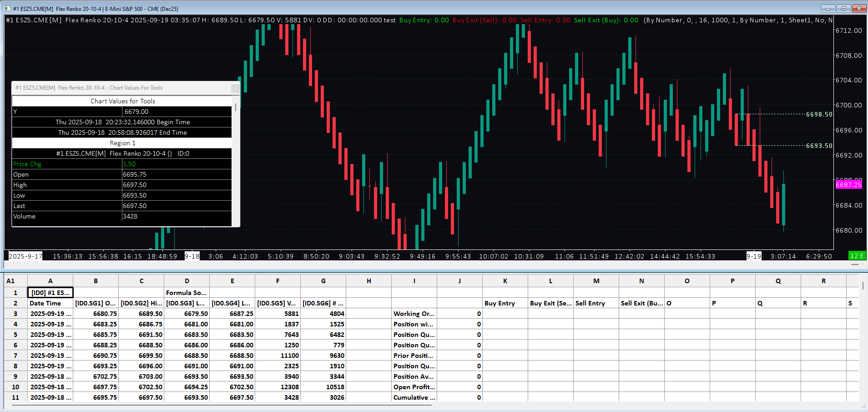Viewport: 868px width, 412px height.
Task: Click the spreadsheet vertical scrollbar thumb
Action: click(863, 286)
